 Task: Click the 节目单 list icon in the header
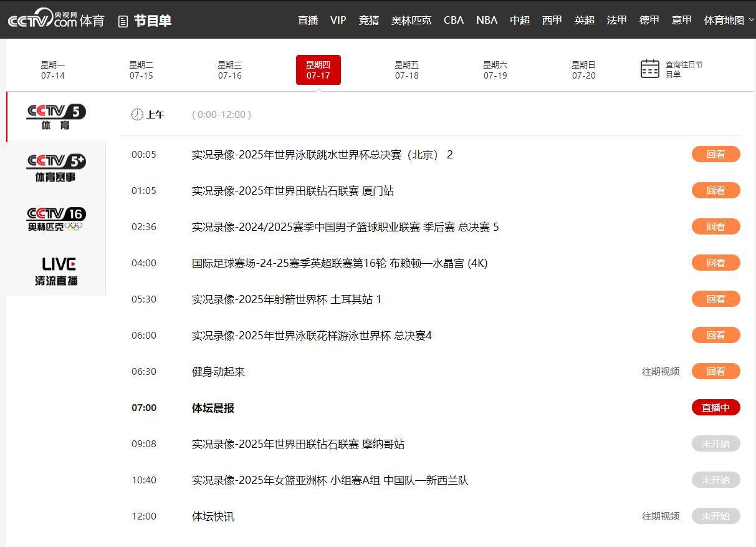click(x=123, y=21)
